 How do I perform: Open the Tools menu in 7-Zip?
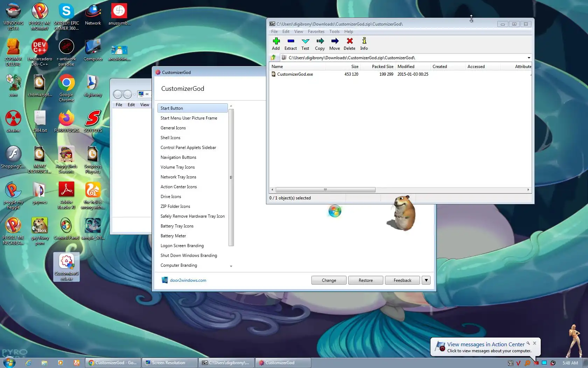point(334,32)
